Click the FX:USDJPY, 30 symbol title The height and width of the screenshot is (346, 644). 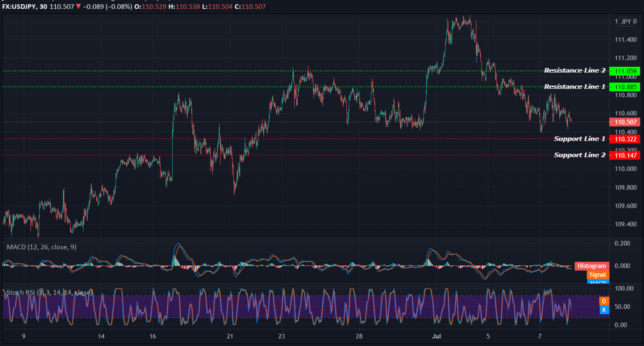pyautogui.click(x=25, y=7)
